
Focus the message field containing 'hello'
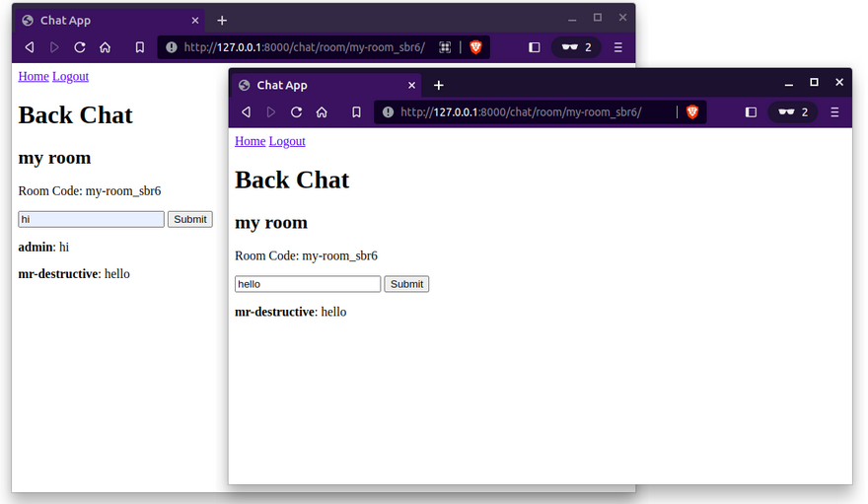point(308,284)
